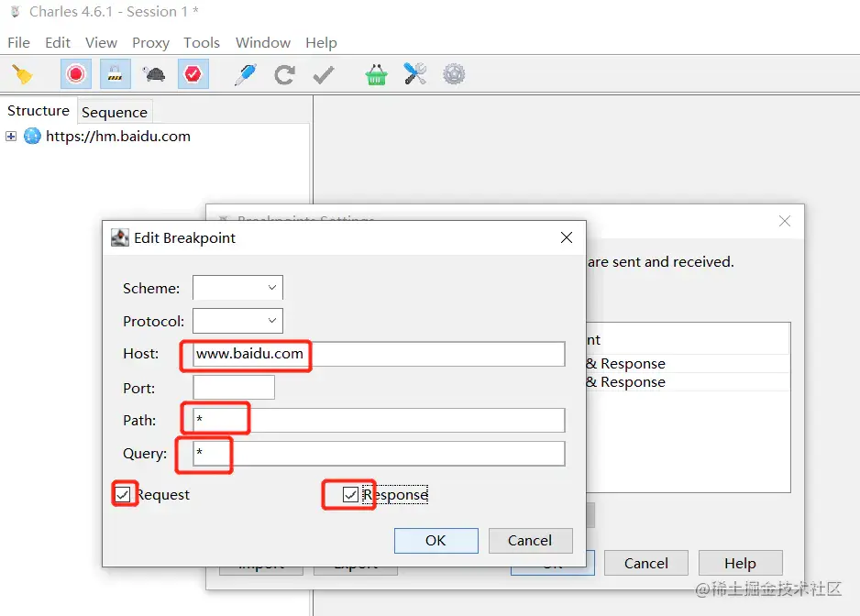Click globe icon next to hm.baidu.com
Viewport: 860px width, 616px height.
32,136
